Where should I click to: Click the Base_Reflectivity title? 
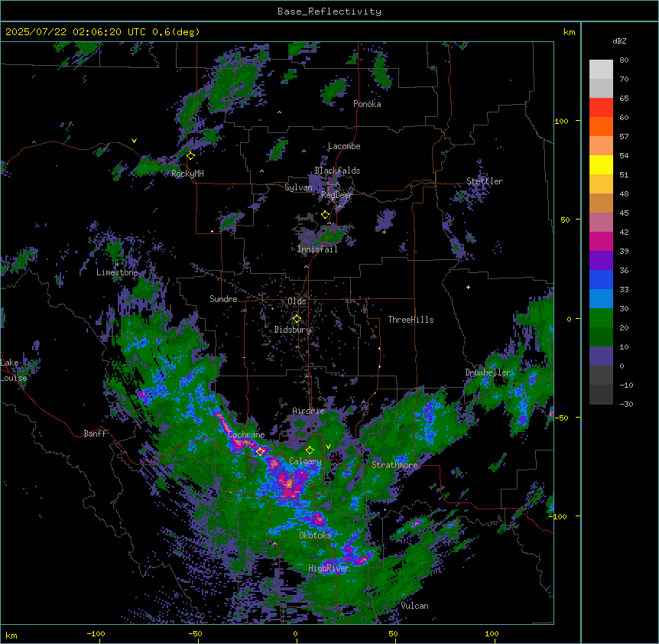[329, 11]
